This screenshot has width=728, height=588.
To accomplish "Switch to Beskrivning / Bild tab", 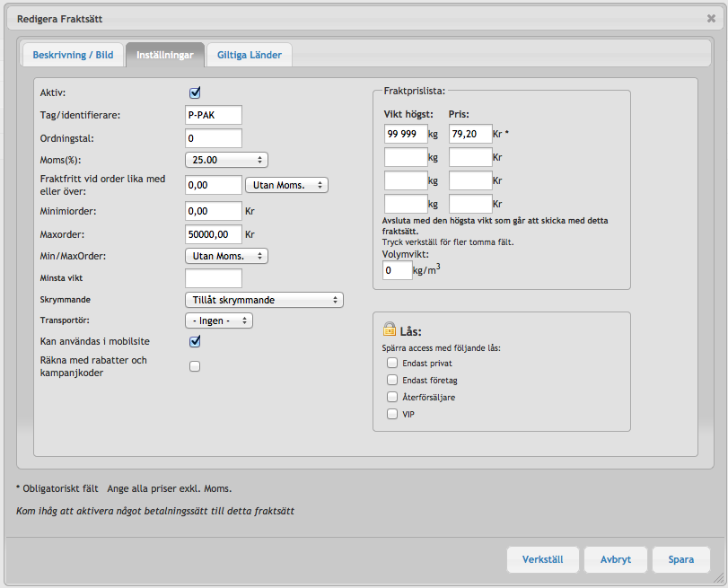I will click(73, 55).
